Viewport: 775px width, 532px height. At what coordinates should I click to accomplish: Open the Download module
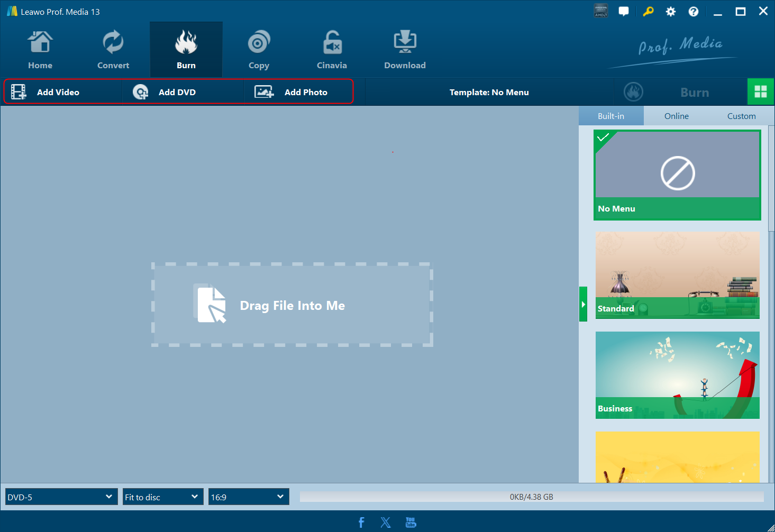pyautogui.click(x=405, y=50)
